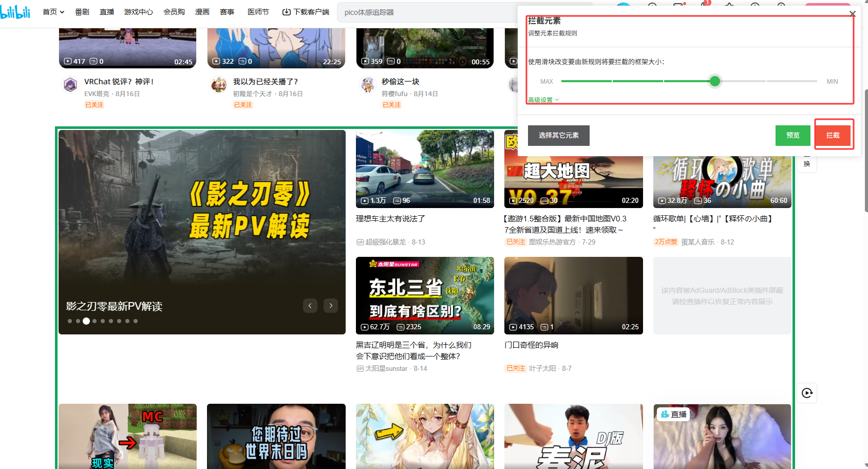This screenshot has width=868, height=469.
Task: Open the 遨游1.5整合版 video title
Action: [565, 224]
